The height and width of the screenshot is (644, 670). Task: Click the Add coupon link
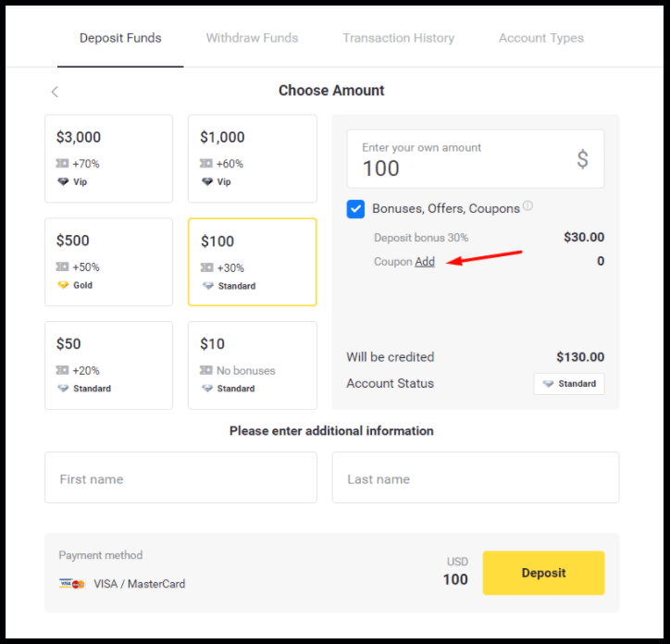coord(425,262)
